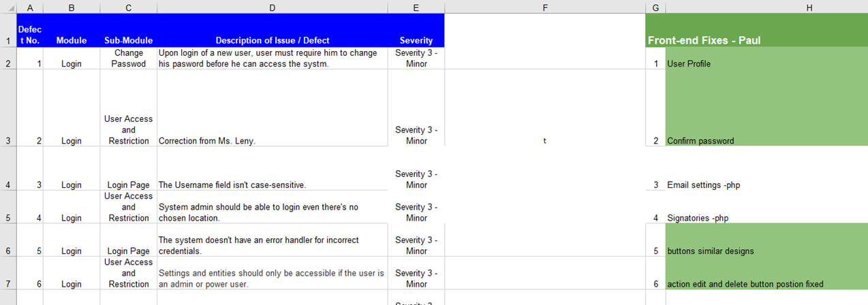Select the 'Signatories -php' cell
The width and height of the screenshot is (868, 305).
tap(766, 207)
